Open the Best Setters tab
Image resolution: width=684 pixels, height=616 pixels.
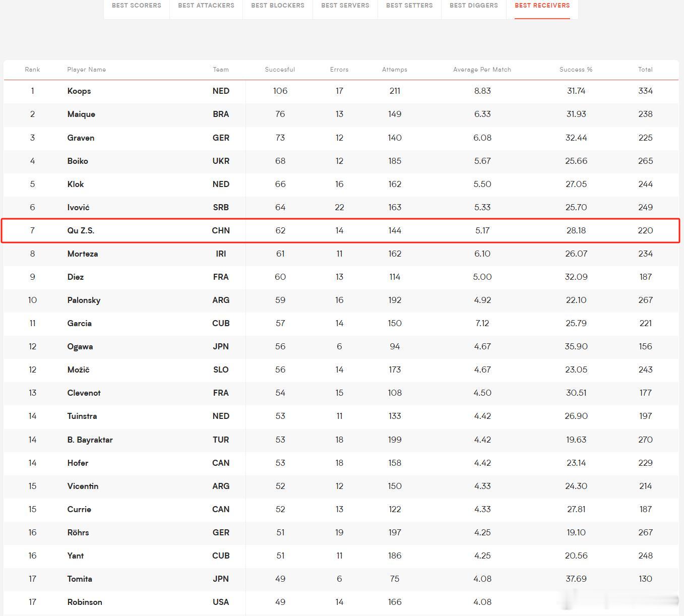(409, 6)
